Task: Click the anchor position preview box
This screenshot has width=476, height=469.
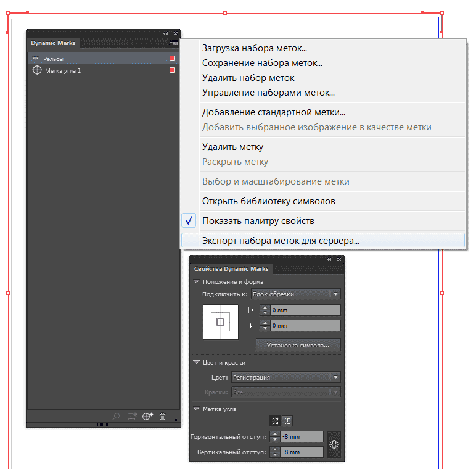Action: pyautogui.click(x=220, y=322)
